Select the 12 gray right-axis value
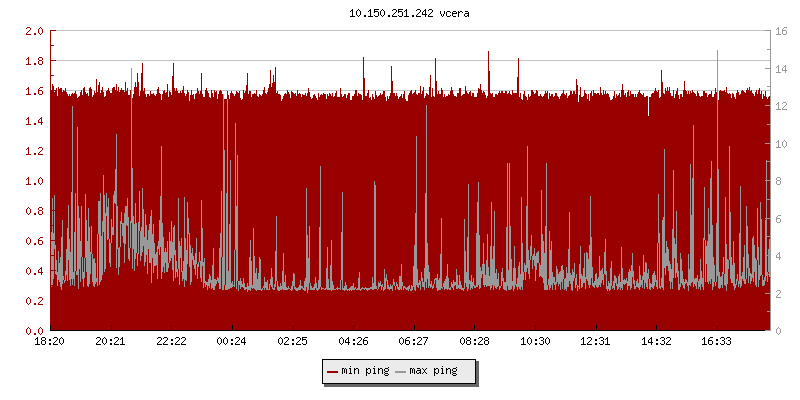 pos(784,106)
